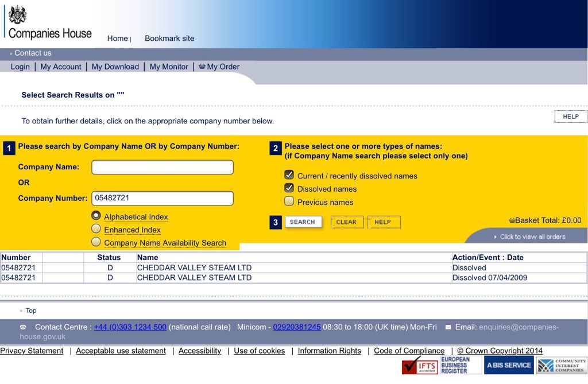Click the HELP button at top right

(x=570, y=117)
